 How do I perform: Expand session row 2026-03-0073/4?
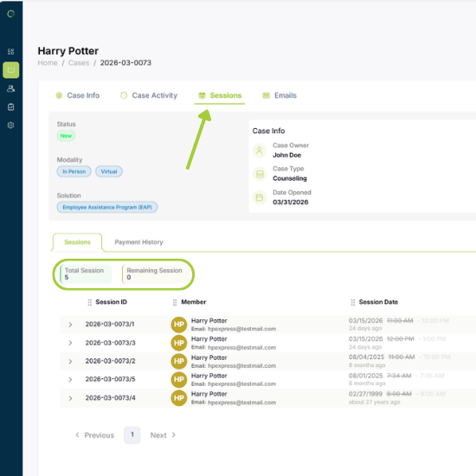tap(70, 398)
